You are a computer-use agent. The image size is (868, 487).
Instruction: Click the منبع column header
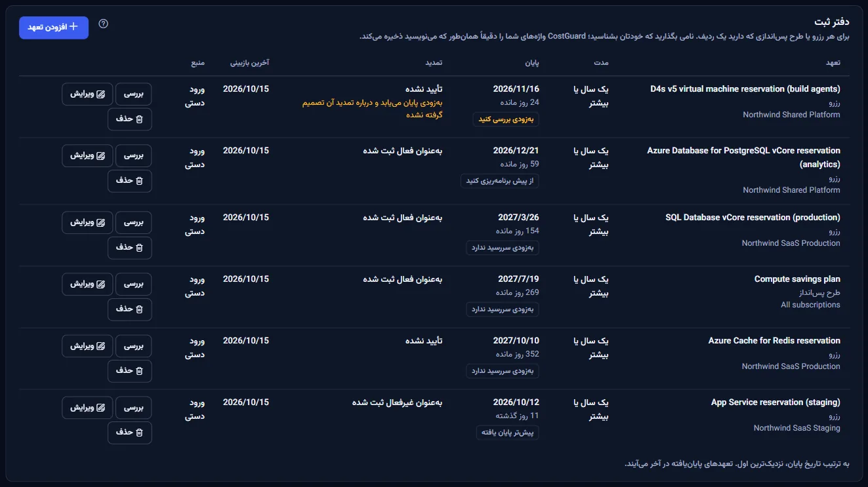197,63
